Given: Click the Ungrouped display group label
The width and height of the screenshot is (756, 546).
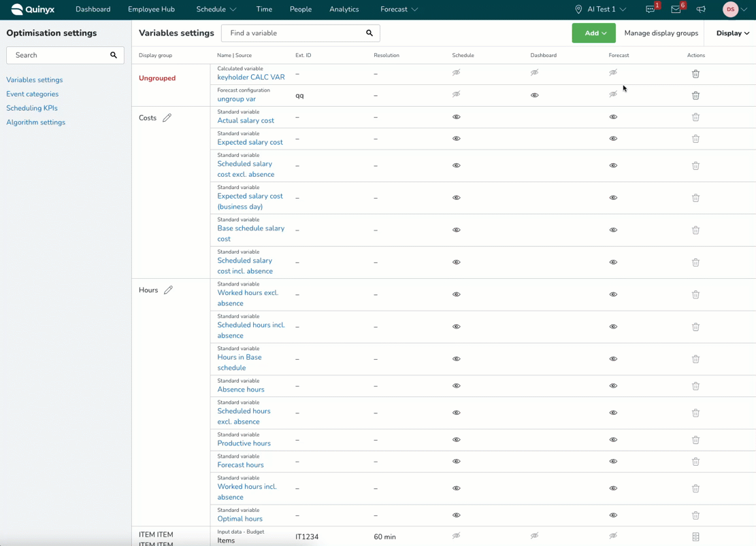Looking at the screenshot, I should [157, 78].
